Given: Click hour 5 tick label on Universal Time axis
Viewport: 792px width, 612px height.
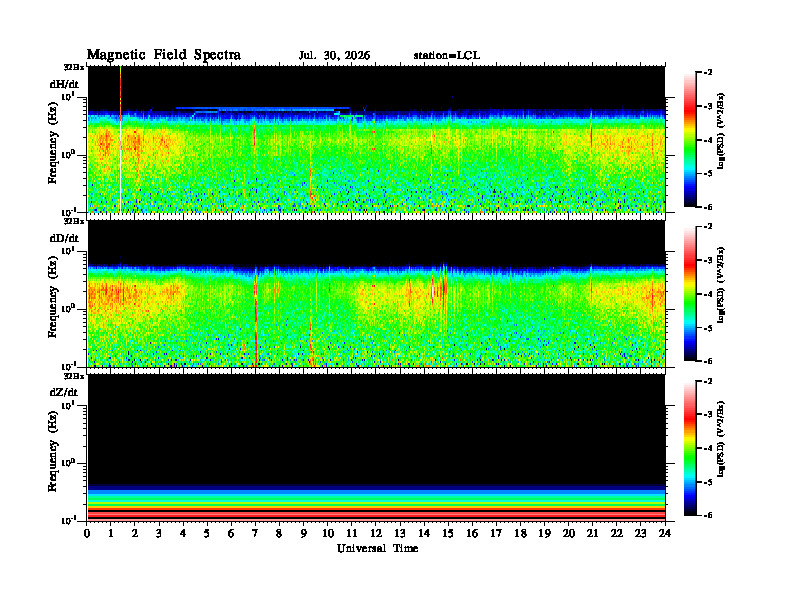Looking at the screenshot, I should 207,533.
